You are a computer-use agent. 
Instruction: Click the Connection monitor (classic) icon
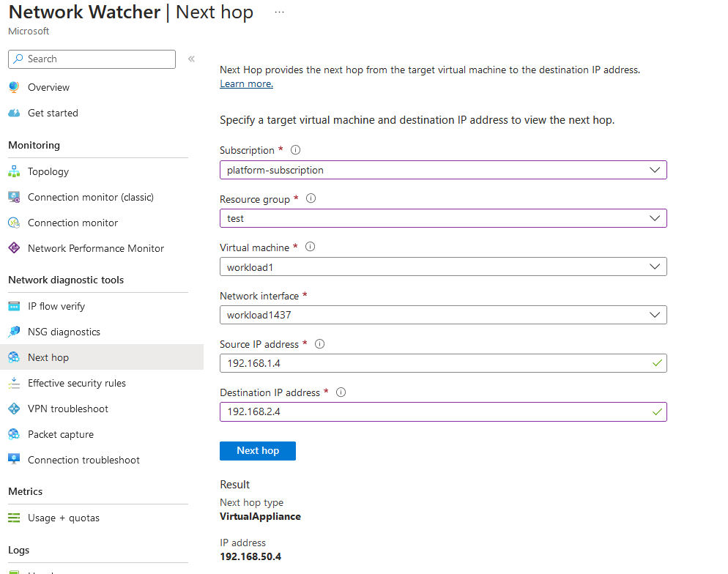point(14,197)
